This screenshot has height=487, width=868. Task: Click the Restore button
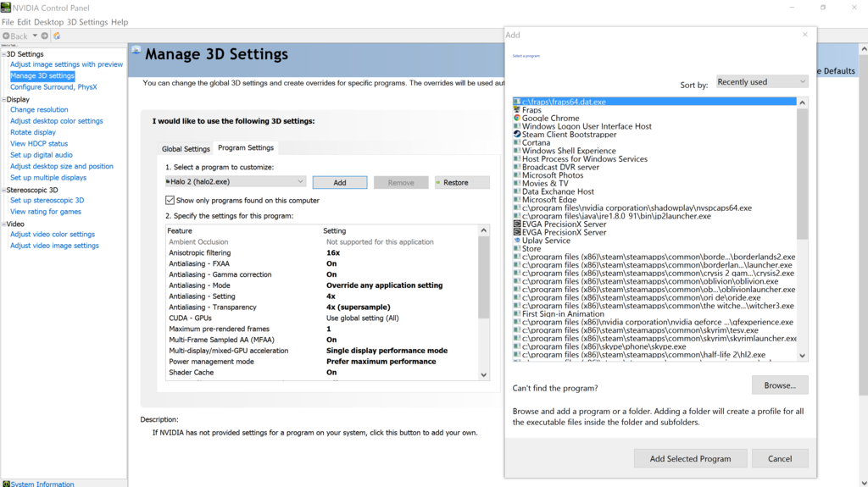tap(462, 183)
